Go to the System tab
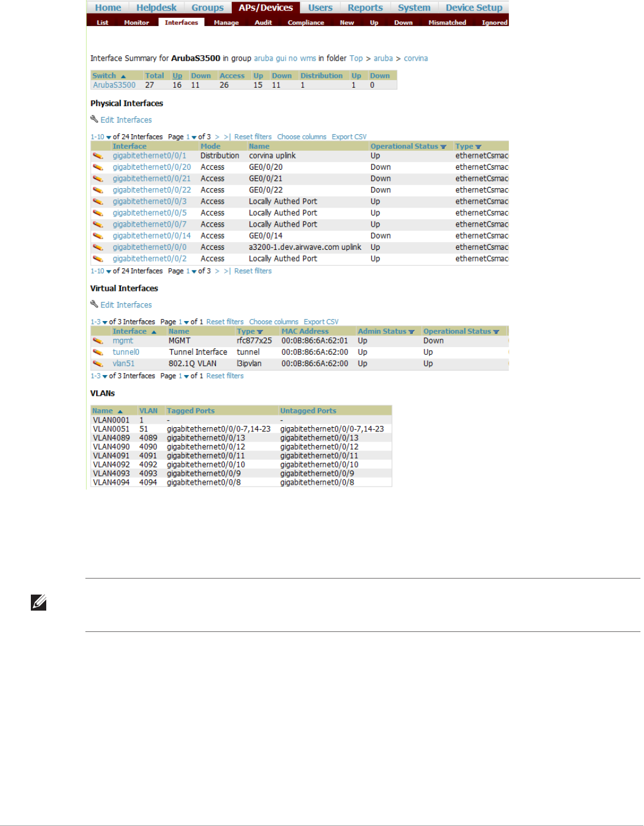 click(x=414, y=8)
